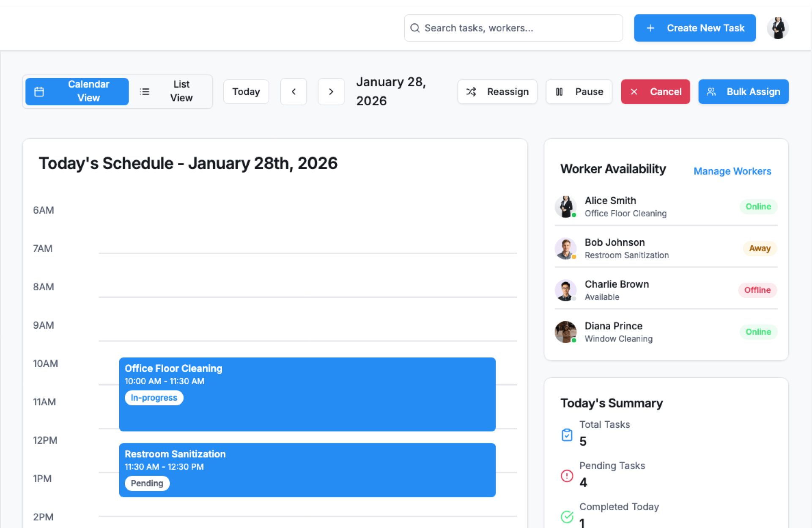Viewport: 812px width, 528px height.
Task: Click the clipboard icon beside Total Tasks
Action: point(567,434)
